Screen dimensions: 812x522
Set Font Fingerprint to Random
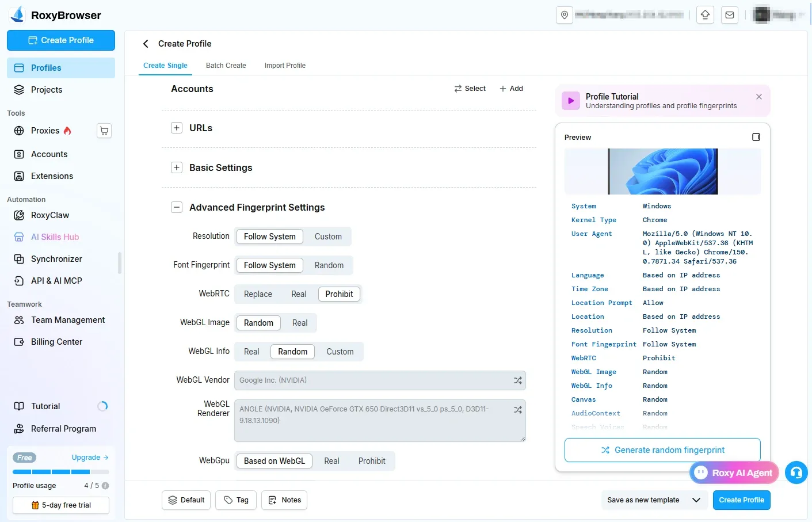tap(329, 265)
